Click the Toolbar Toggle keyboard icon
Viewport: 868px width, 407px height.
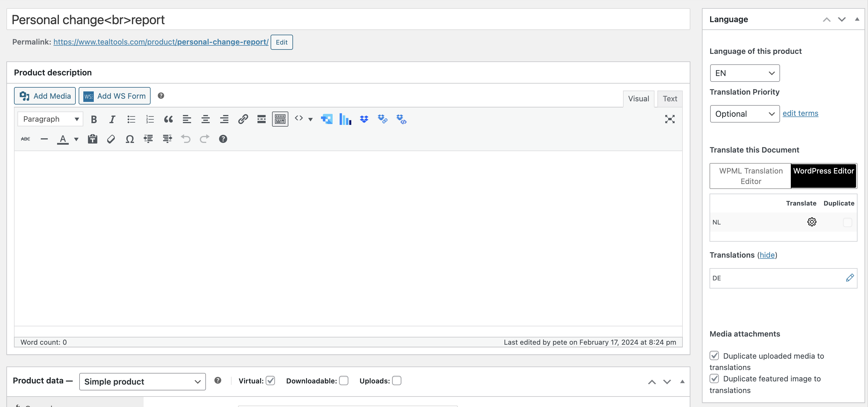[280, 119]
